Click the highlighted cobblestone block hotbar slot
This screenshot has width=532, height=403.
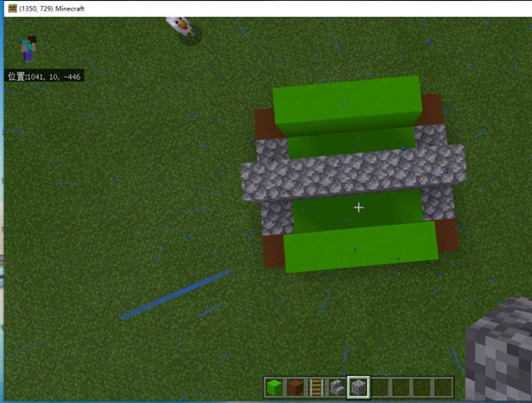358,386
